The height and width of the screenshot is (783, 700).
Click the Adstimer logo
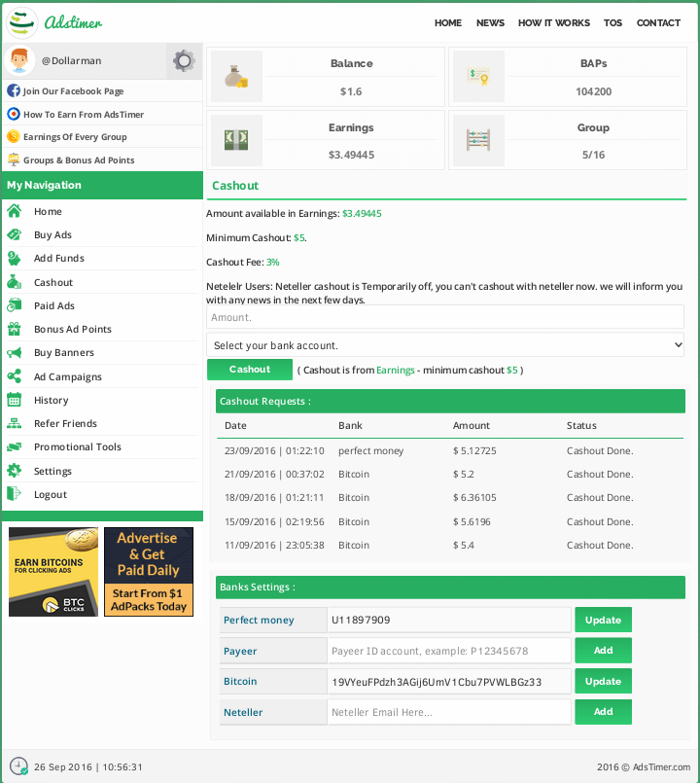pyautogui.click(x=54, y=22)
